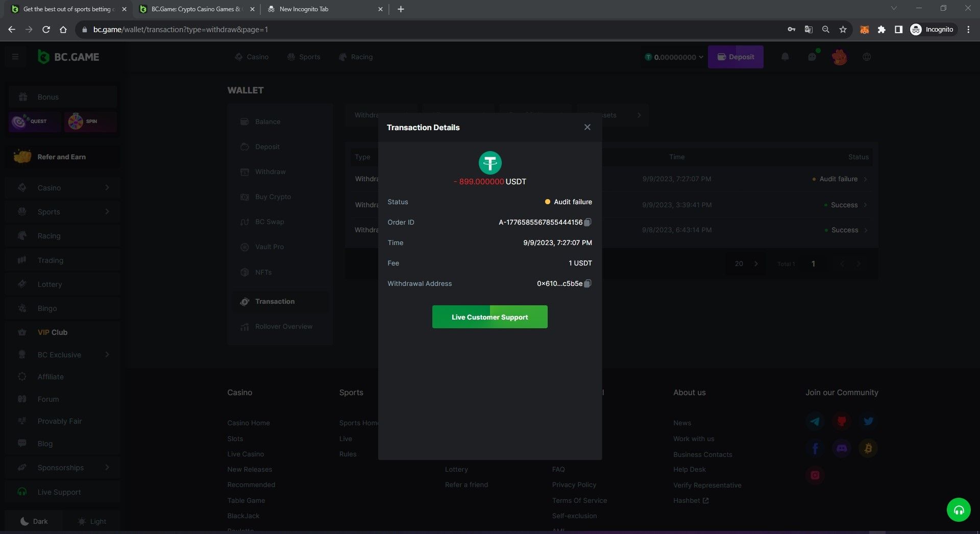
Task: Open the chat bubble icon
Action: pyautogui.click(x=812, y=57)
